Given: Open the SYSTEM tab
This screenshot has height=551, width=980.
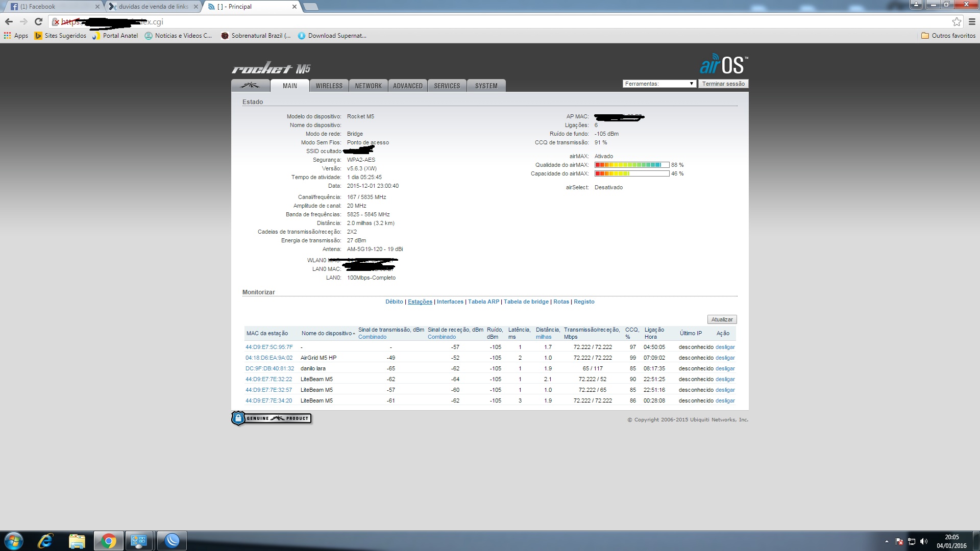Looking at the screenshot, I should coord(486,86).
